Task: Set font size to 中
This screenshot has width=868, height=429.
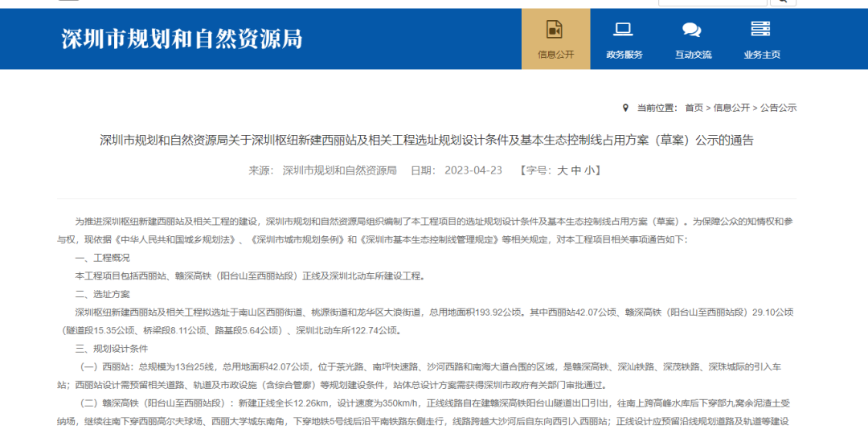Action: tap(575, 170)
